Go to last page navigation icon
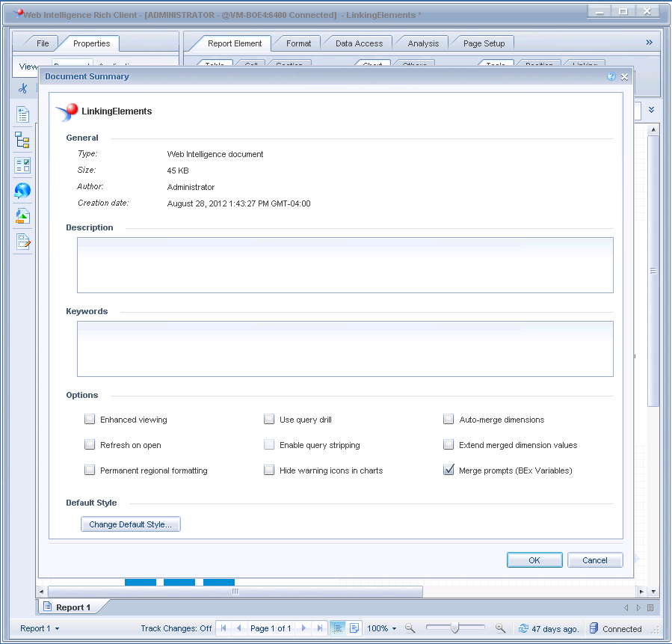The width and height of the screenshot is (672, 644). tap(319, 628)
